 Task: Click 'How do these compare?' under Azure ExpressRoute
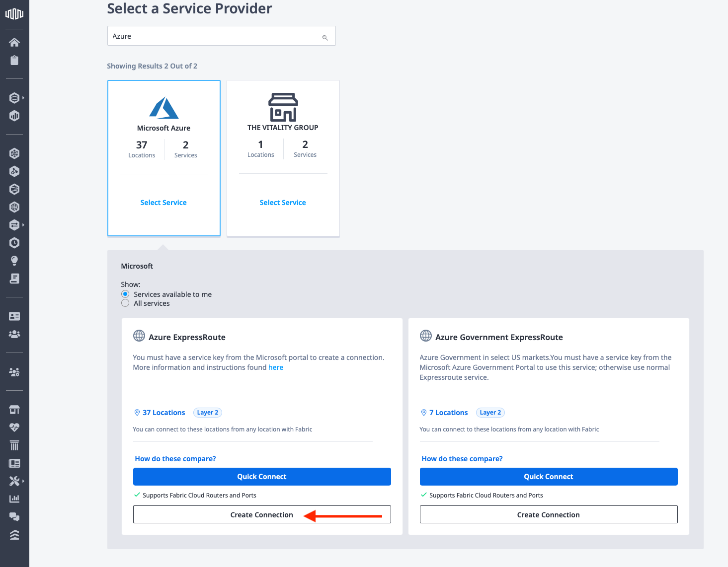tap(175, 459)
